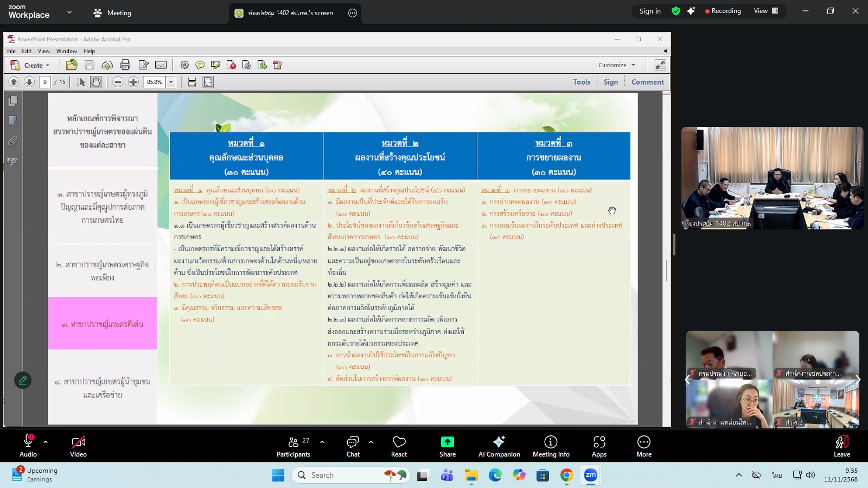Open the View menu in Acrobat

tap(43, 50)
